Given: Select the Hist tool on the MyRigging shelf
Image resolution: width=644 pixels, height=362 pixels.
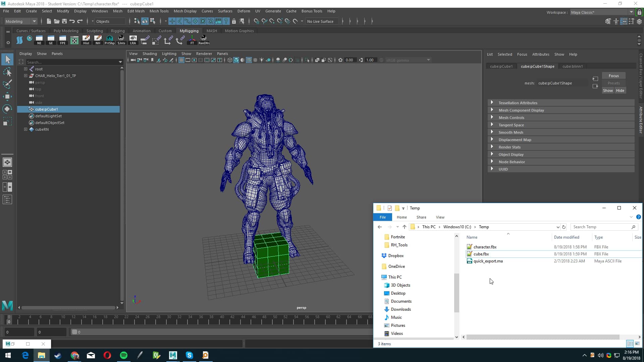Looking at the screenshot, I should (86, 40).
